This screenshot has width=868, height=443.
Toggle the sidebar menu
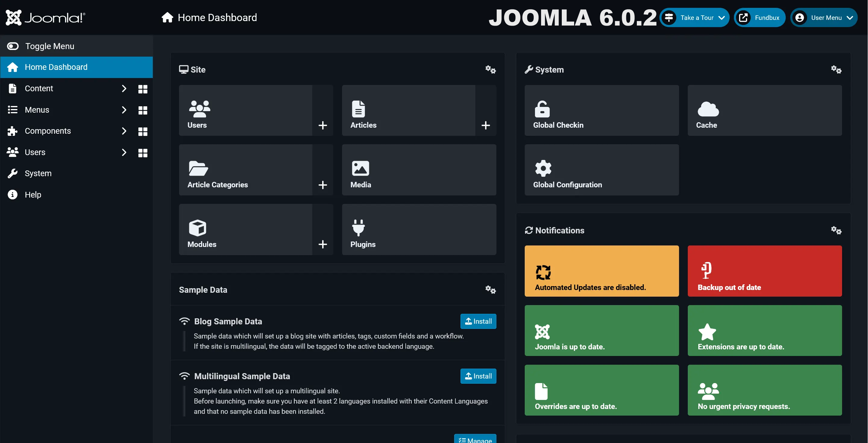click(40, 46)
